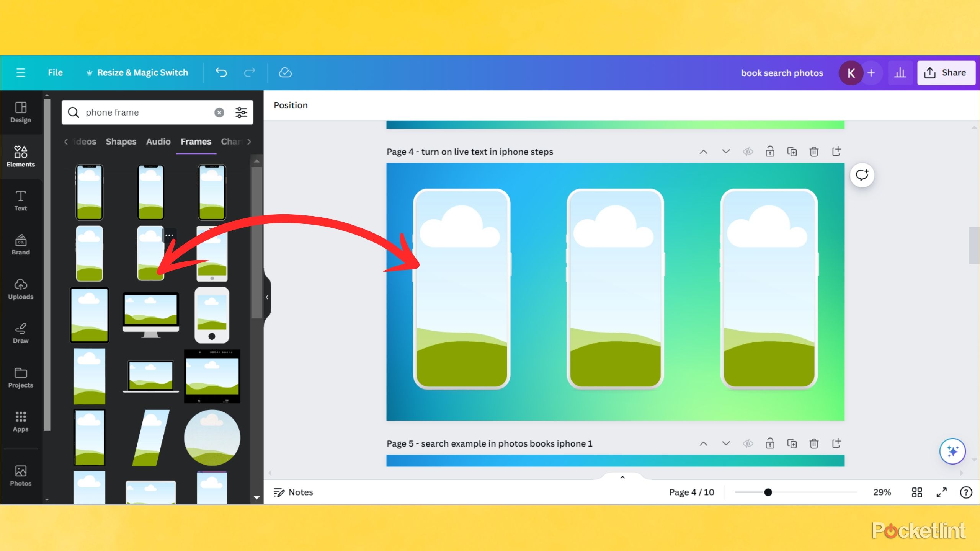Expand the page thumbnails drawer chevron

(x=622, y=477)
